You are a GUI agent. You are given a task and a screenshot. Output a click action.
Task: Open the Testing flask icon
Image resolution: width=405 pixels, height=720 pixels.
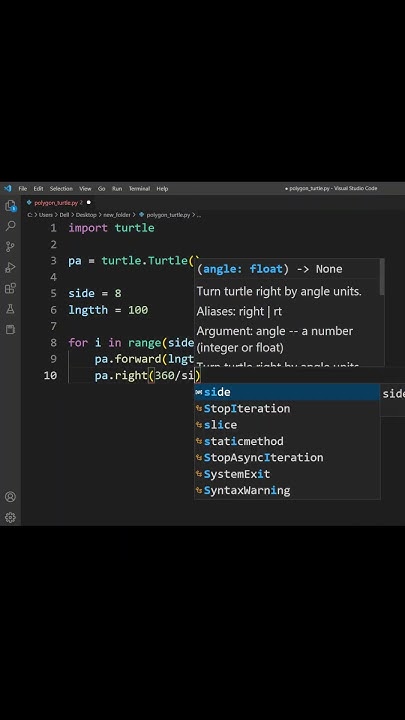(10, 309)
